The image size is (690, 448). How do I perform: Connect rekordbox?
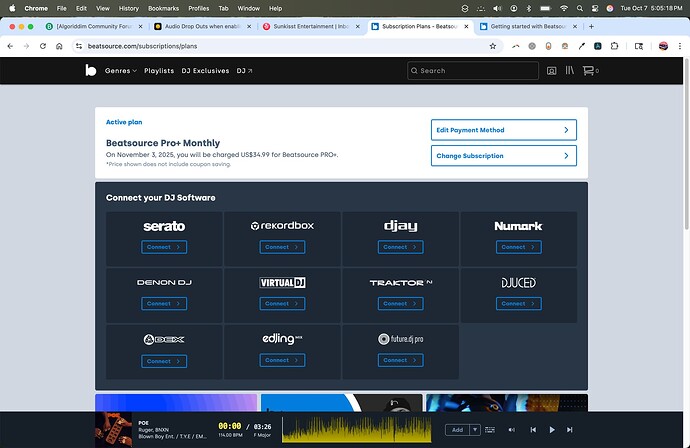pos(282,247)
